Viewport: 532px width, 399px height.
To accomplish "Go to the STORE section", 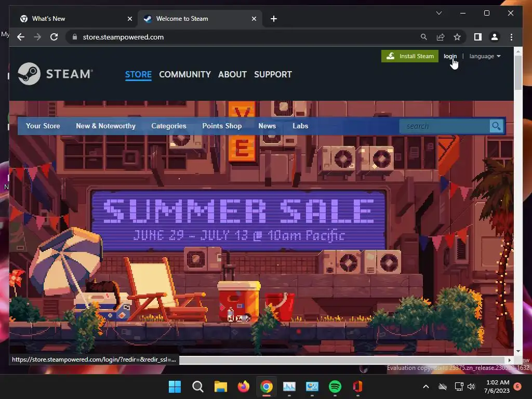I will pyautogui.click(x=138, y=74).
